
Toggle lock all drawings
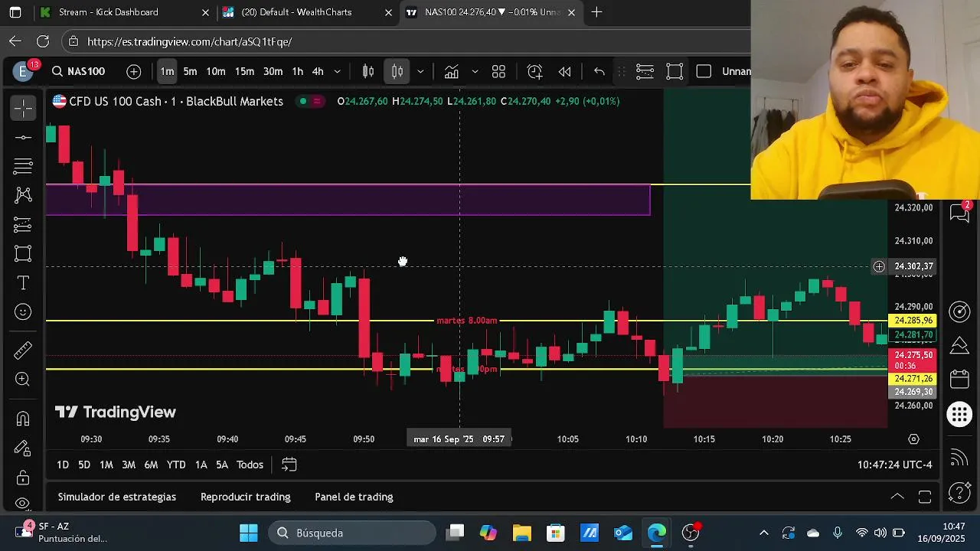(23, 478)
